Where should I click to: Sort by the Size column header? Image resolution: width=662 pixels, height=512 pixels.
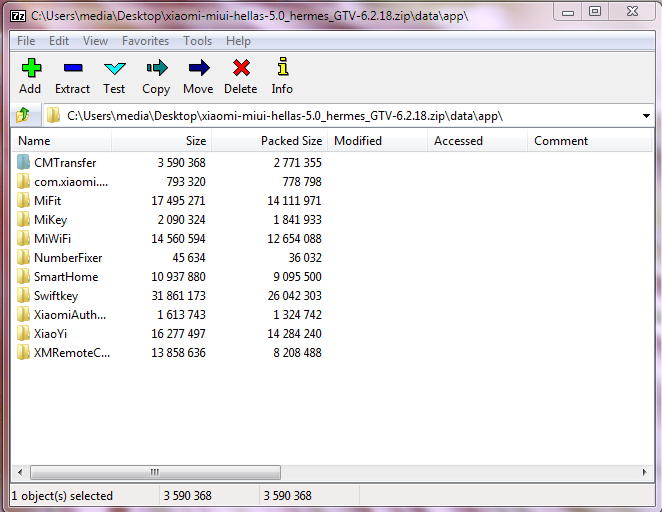(x=161, y=141)
